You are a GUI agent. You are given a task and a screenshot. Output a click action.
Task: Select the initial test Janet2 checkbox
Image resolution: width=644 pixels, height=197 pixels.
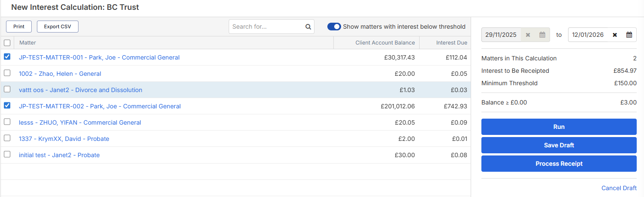(7, 155)
